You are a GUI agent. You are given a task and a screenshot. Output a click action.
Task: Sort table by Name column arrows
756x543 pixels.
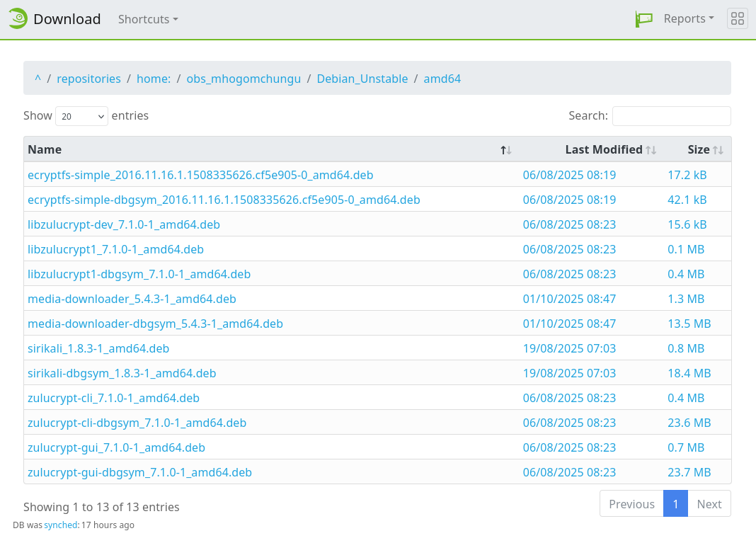click(505, 150)
